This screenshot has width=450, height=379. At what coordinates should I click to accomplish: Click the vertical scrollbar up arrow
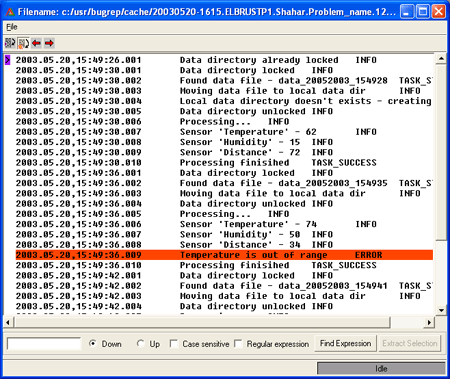coord(441,59)
